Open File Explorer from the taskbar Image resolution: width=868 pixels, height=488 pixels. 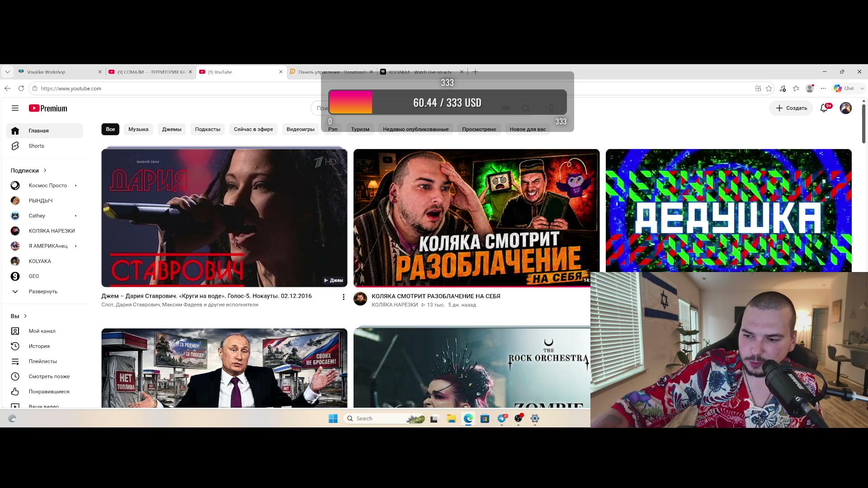(452, 419)
